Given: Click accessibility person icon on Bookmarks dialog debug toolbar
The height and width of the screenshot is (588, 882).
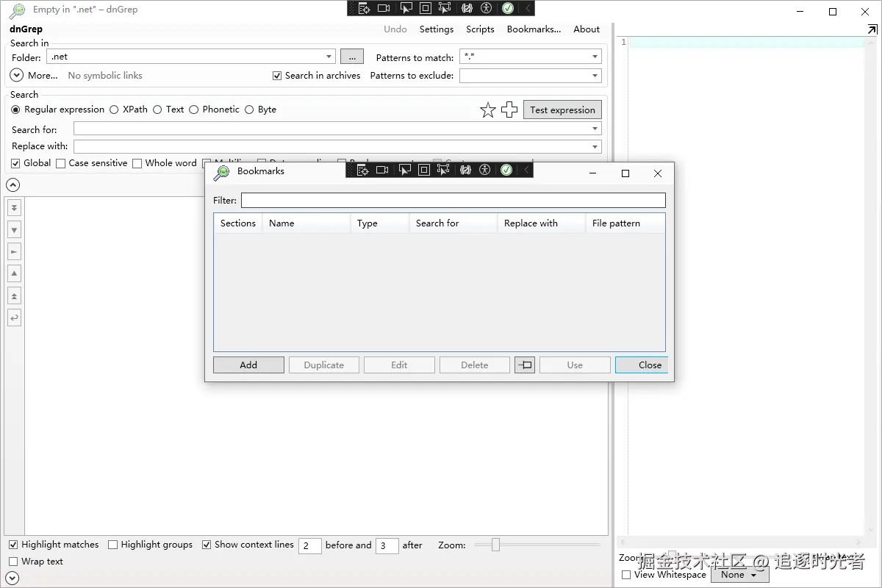Looking at the screenshot, I should tap(484, 170).
